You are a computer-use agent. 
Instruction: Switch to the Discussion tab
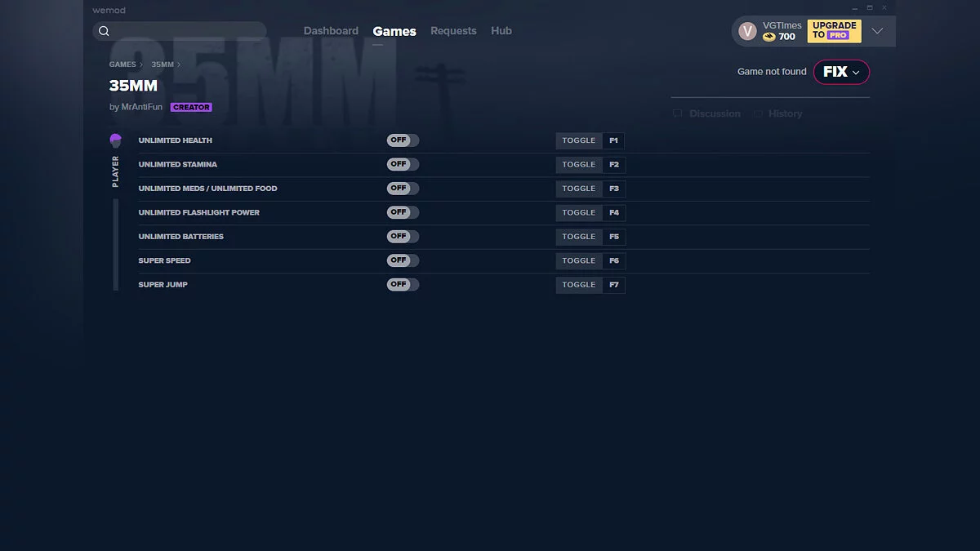[715, 113]
